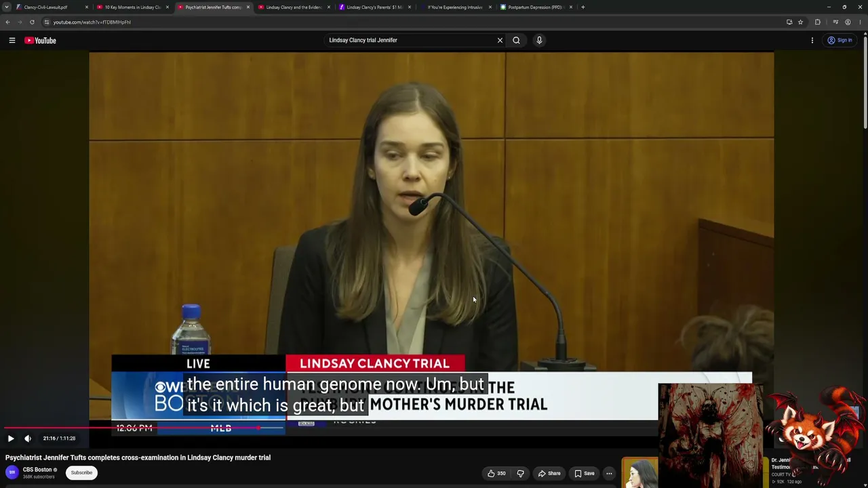The height and width of the screenshot is (488, 868).
Task: Open browser profile avatar icon
Action: tap(848, 22)
